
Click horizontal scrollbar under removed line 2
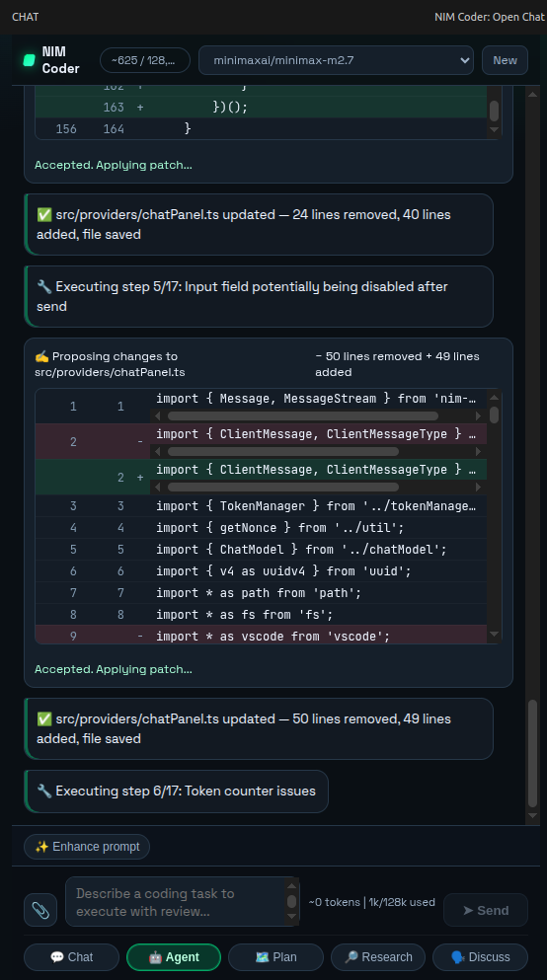click(283, 451)
